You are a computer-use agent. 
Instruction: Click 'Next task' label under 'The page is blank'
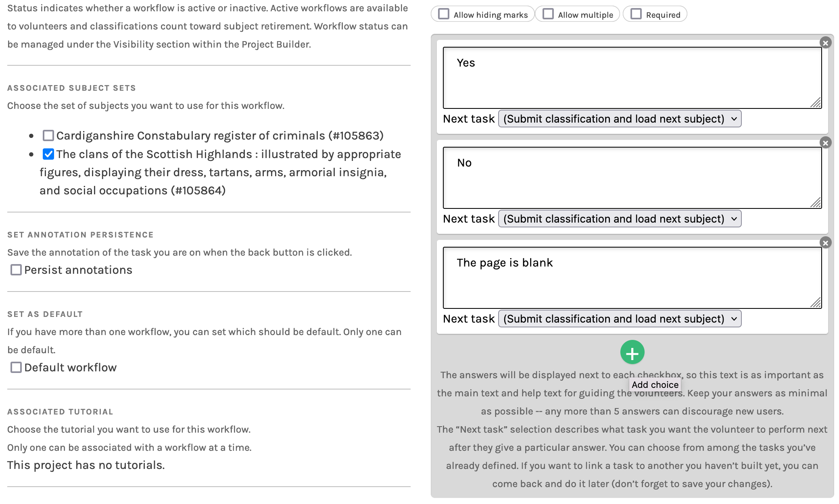point(469,319)
